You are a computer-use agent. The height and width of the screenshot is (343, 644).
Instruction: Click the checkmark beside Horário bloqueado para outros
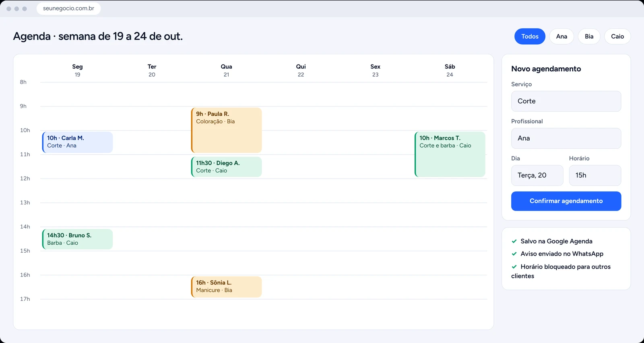(x=514, y=267)
